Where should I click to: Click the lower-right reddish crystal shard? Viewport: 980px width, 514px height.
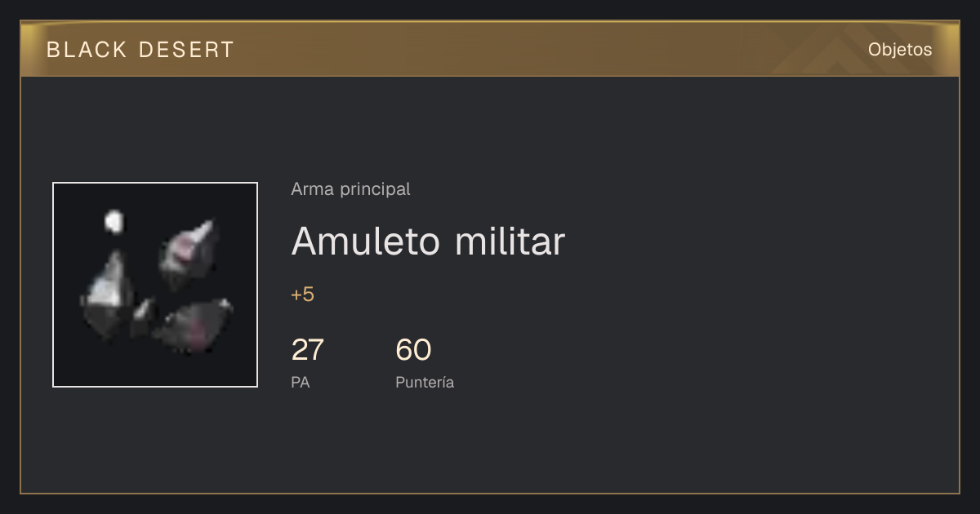coord(194,325)
